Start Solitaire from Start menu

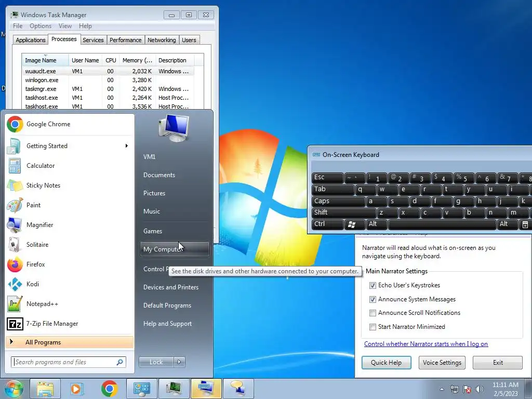tap(70, 244)
